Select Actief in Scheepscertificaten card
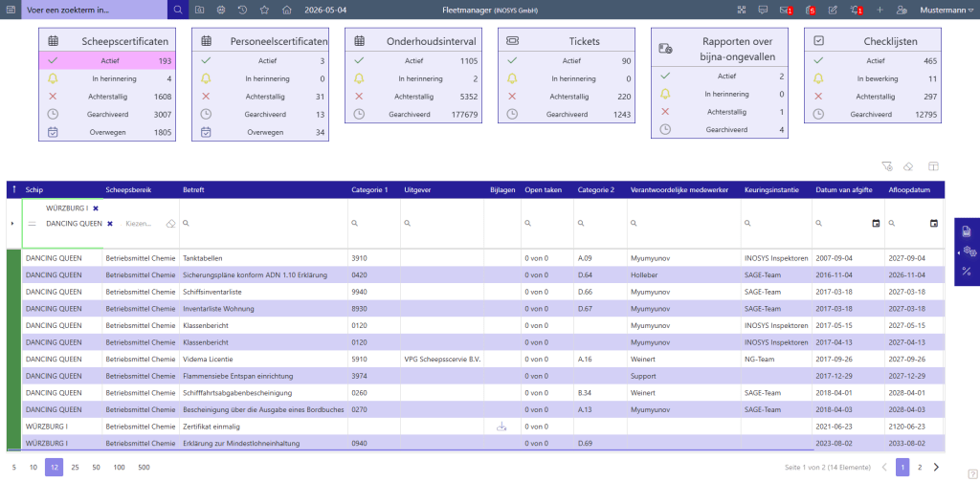The width and height of the screenshot is (980, 482). point(107,60)
